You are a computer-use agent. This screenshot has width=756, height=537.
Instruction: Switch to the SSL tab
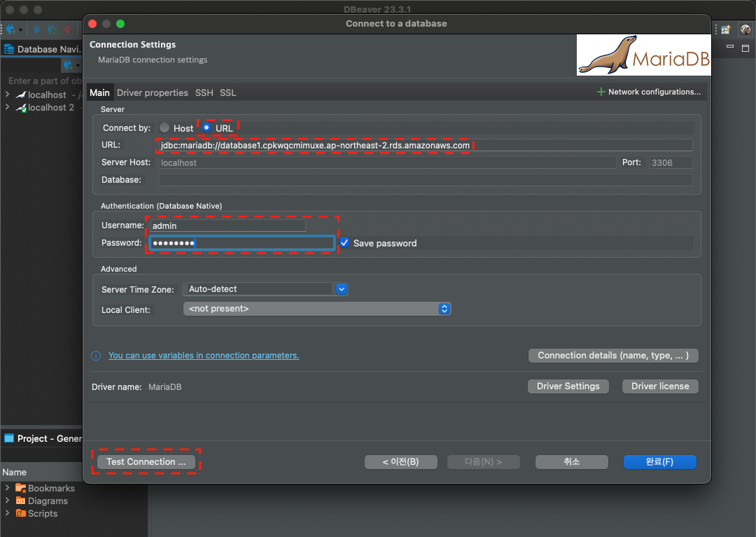point(228,92)
